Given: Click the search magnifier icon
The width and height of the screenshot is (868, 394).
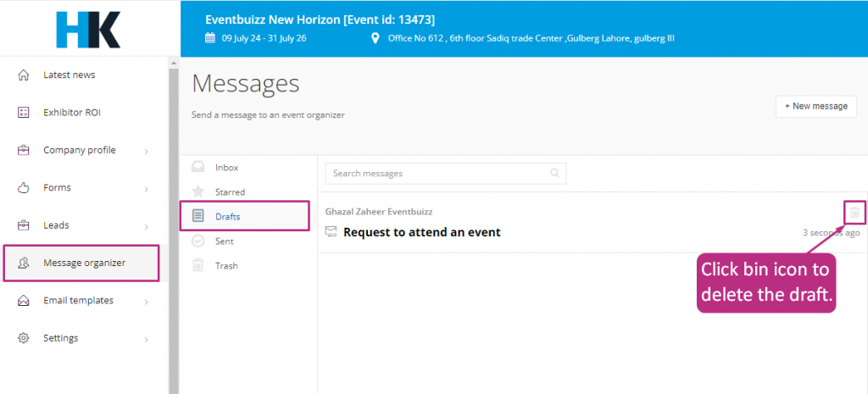Looking at the screenshot, I should (x=554, y=173).
